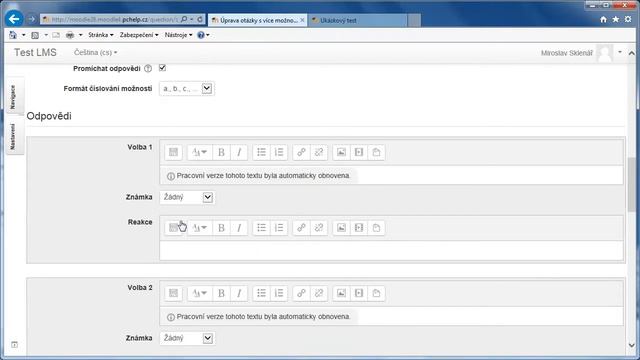Switch to Ukázkový test browser tab
Viewport: 640px width, 360px height.
click(x=357, y=20)
